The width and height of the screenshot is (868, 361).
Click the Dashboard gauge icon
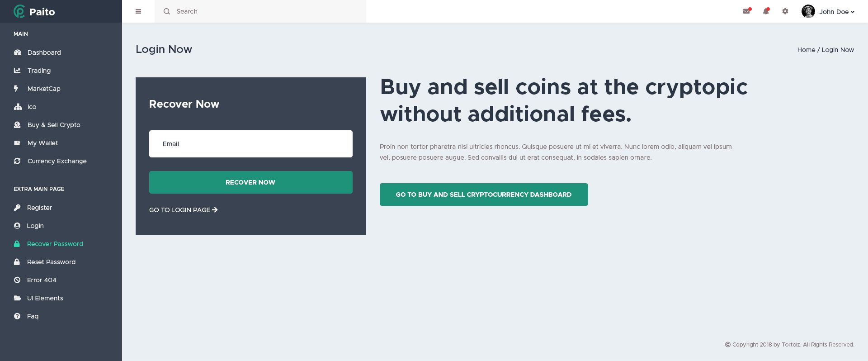18,52
